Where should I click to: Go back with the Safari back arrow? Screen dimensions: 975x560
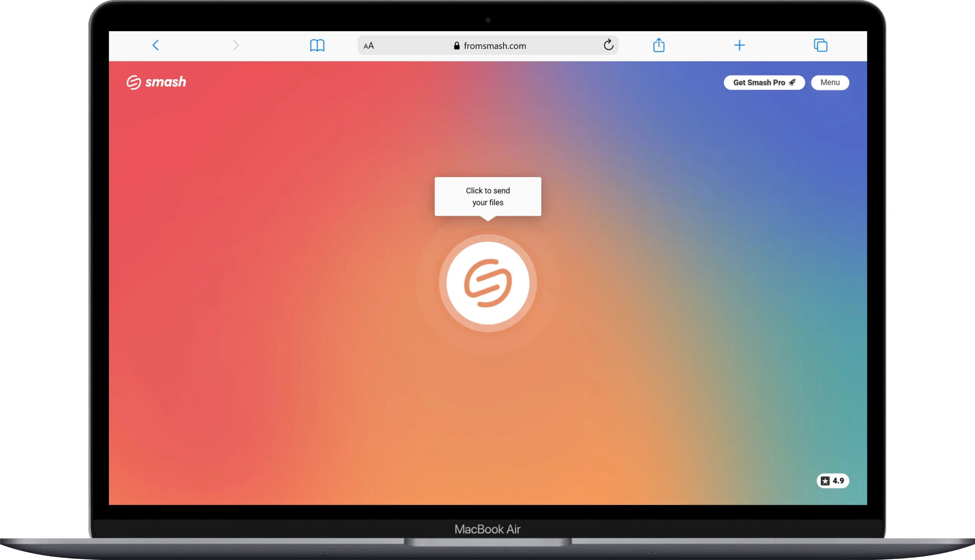tap(156, 45)
